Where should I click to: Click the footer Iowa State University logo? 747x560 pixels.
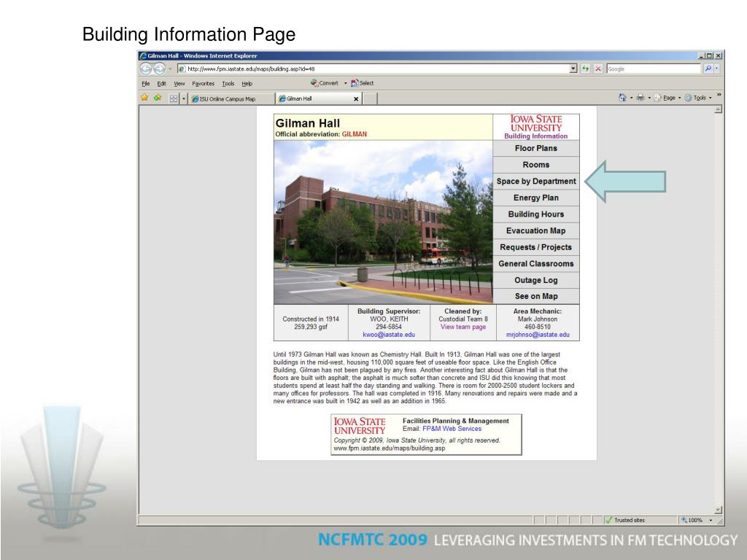(x=360, y=426)
